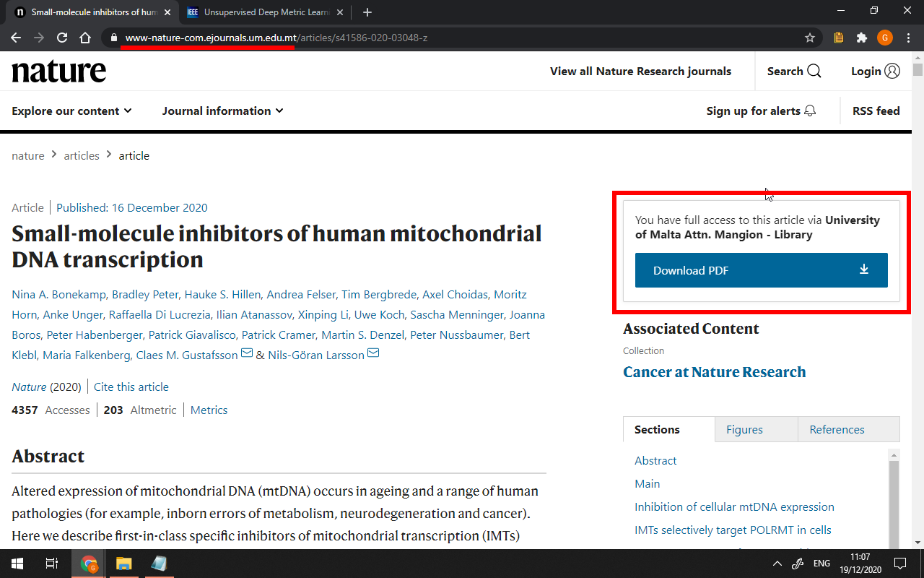Click articles breadcrumb link

pyautogui.click(x=82, y=155)
